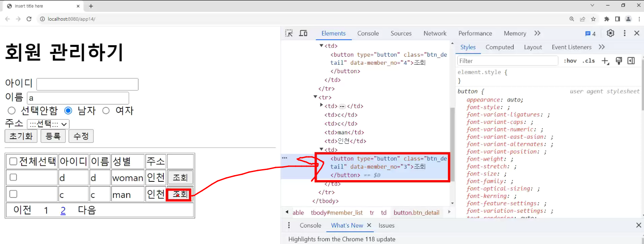Collapse the tr node above td…

pos(315,97)
